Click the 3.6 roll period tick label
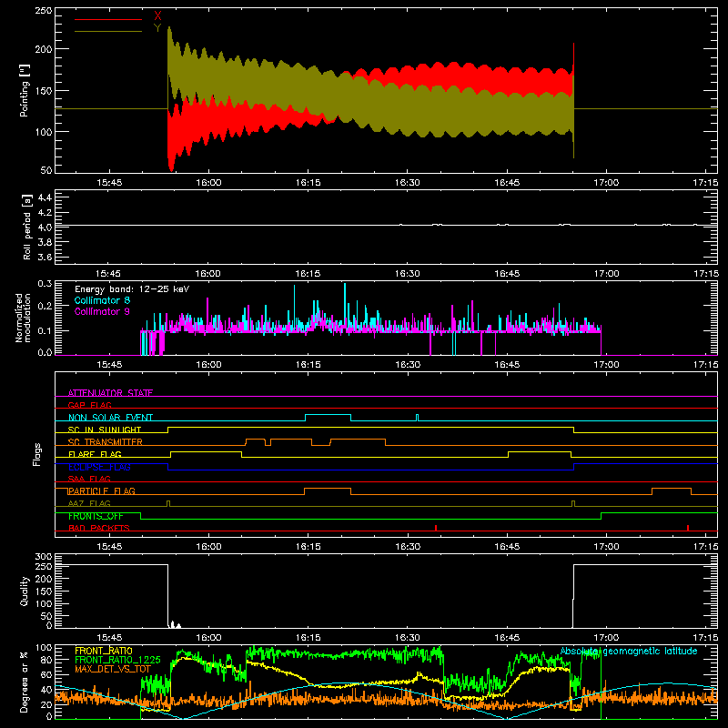This screenshot has width=728, height=728. 45,257
